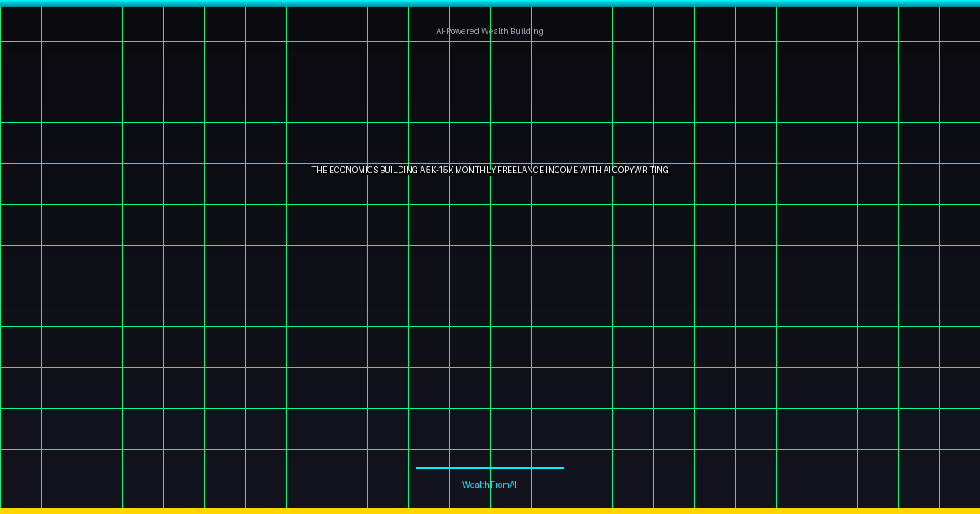
Task: Click the word BUILDING in the headline
Action: pos(399,171)
